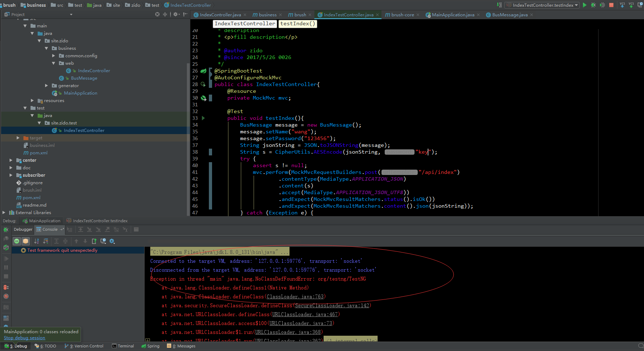Expand the generator folder in project tree

pyautogui.click(x=47, y=86)
